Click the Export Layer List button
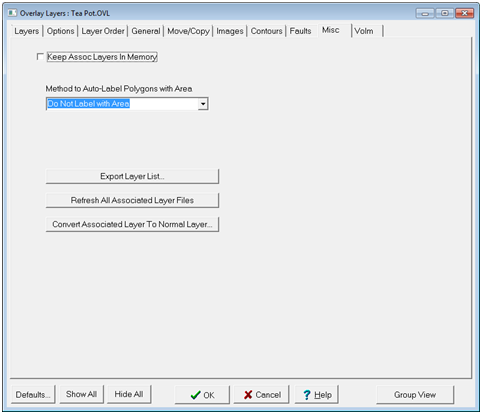This screenshot has height=414, width=482. [132, 176]
